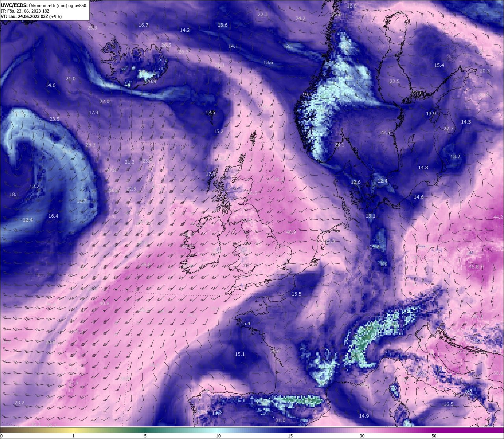The width and height of the screenshot is (504, 439).
Task: Click the 16.7 value on the map
Action: [143, 25]
